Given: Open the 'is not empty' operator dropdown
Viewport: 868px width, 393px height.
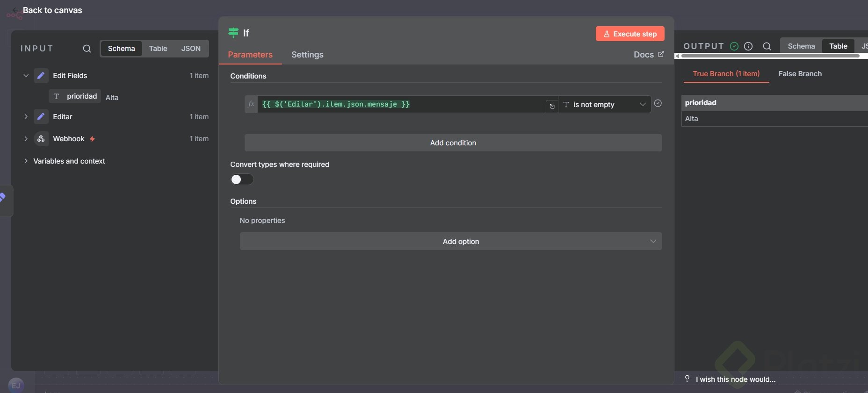Looking at the screenshot, I should (x=604, y=105).
